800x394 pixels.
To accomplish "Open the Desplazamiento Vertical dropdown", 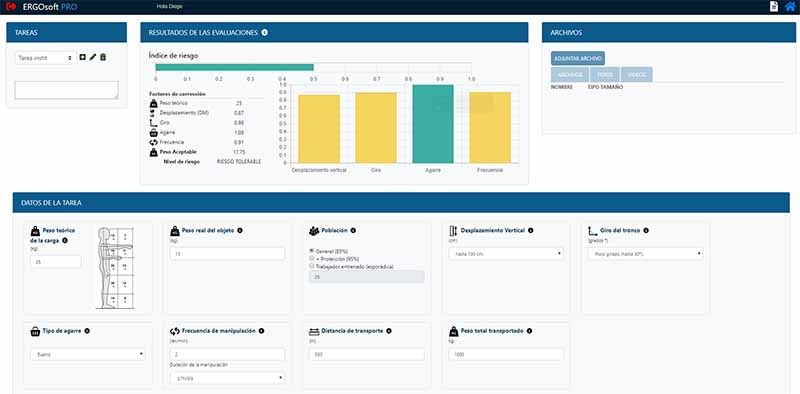I will click(506, 254).
